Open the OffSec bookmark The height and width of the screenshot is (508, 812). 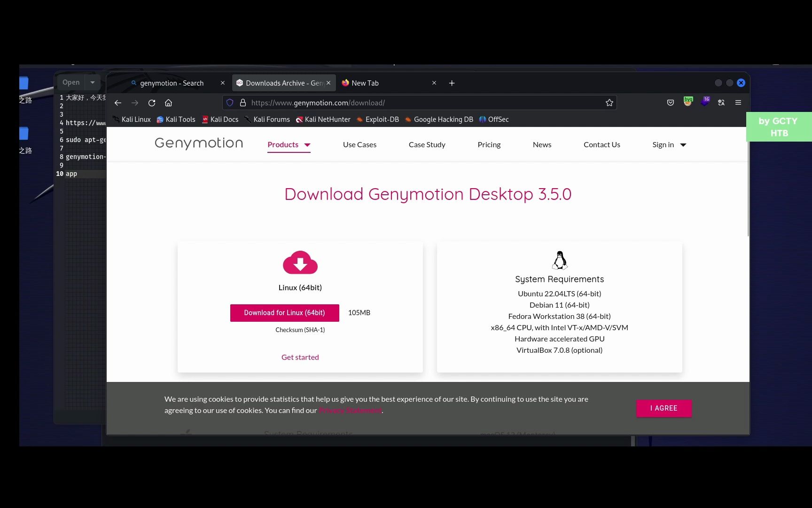(494, 119)
